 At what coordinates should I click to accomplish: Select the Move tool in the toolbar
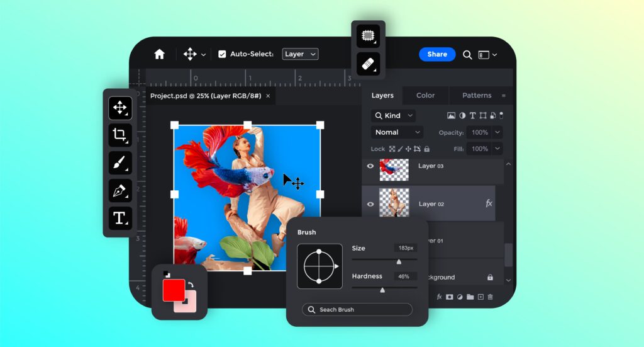tap(120, 108)
